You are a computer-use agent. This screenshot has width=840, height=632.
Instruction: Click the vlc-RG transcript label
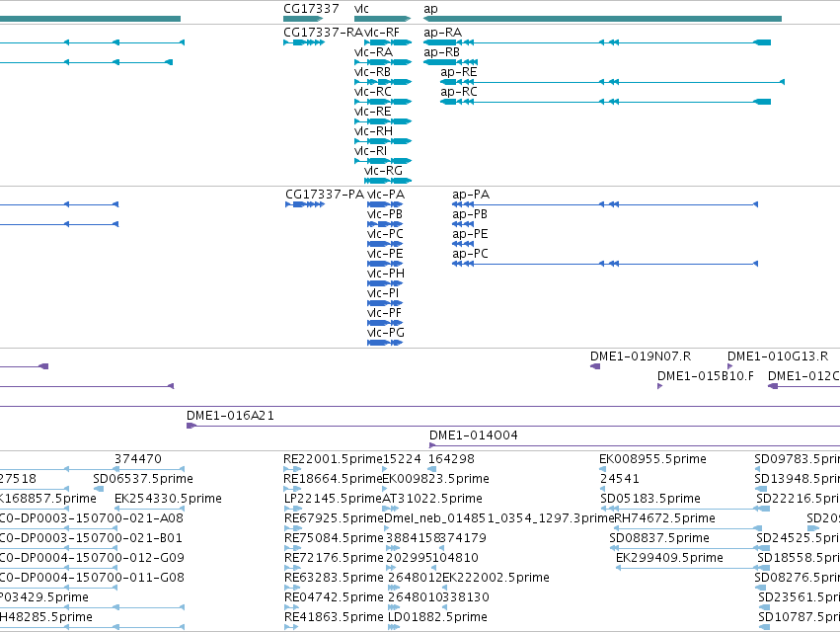pos(383,171)
